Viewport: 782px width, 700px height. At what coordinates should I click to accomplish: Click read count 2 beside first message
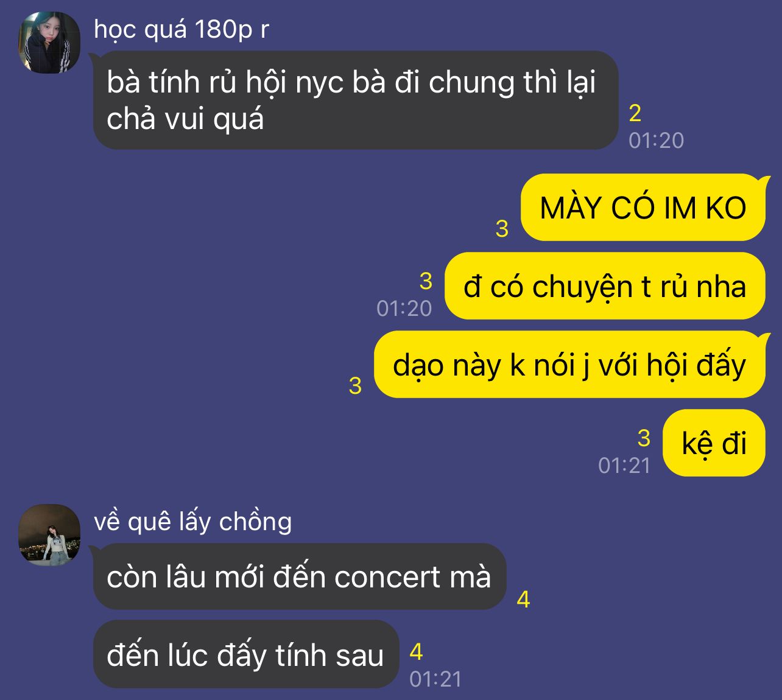point(635,113)
